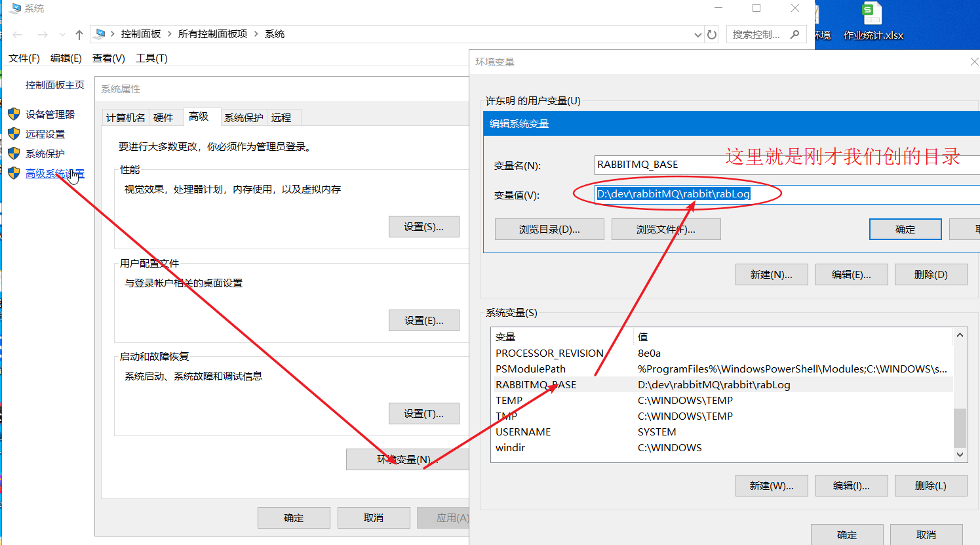Expand the address bar history dropdown
This screenshot has width=980, height=545.
[697, 35]
